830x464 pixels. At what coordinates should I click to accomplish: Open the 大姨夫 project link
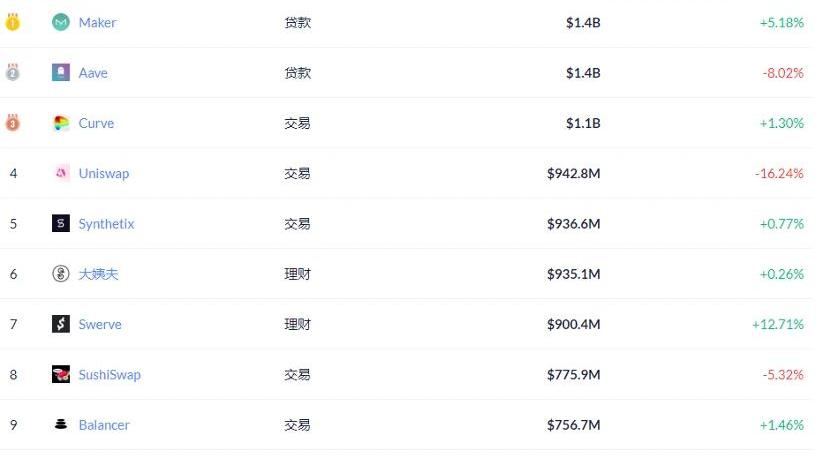(x=98, y=274)
